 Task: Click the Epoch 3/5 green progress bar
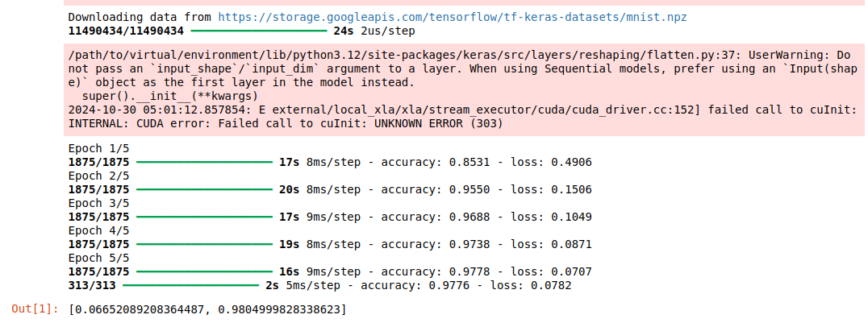[204, 217]
